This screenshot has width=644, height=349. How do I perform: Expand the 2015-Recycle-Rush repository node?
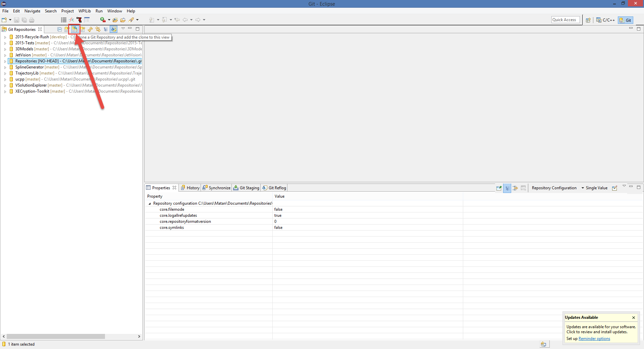pyautogui.click(x=5, y=37)
